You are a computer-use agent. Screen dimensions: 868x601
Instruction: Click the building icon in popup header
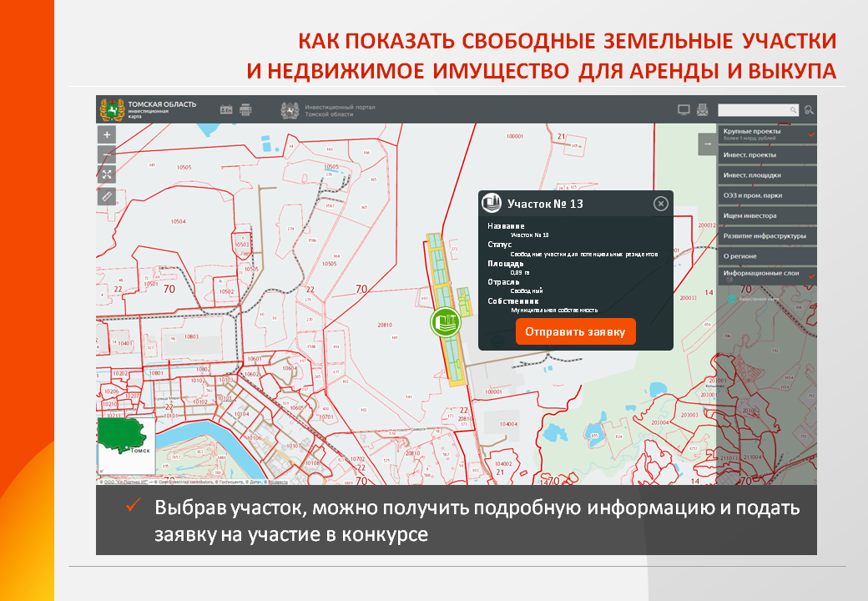(491, 203)
